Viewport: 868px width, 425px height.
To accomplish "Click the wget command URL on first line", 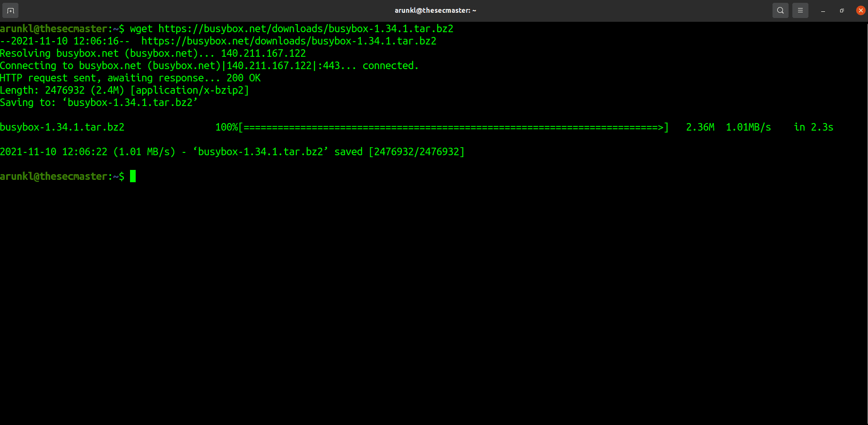I will [306, 29].
